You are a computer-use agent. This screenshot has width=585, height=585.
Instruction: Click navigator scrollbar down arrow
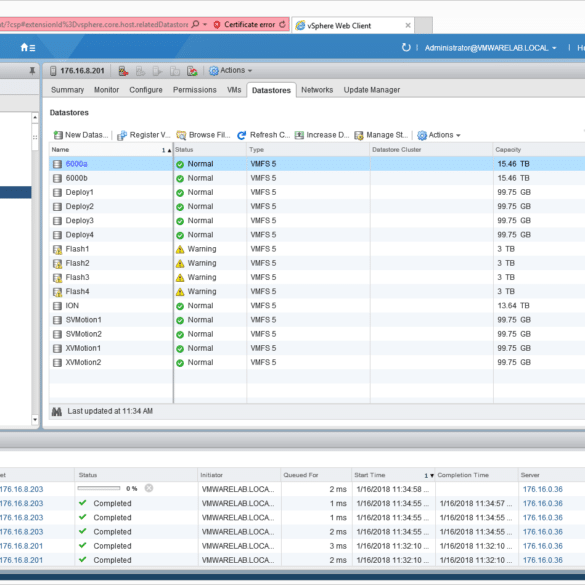(x=35, y=420)
